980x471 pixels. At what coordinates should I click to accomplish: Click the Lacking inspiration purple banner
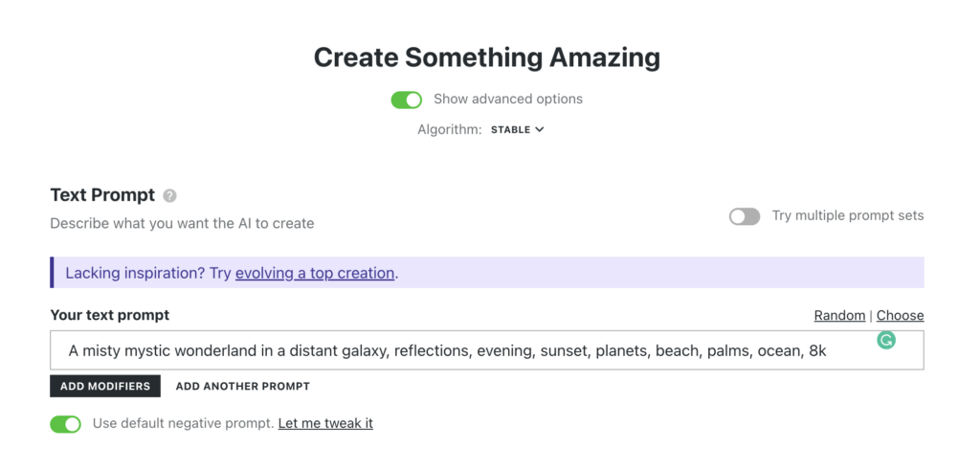[487, 272]
